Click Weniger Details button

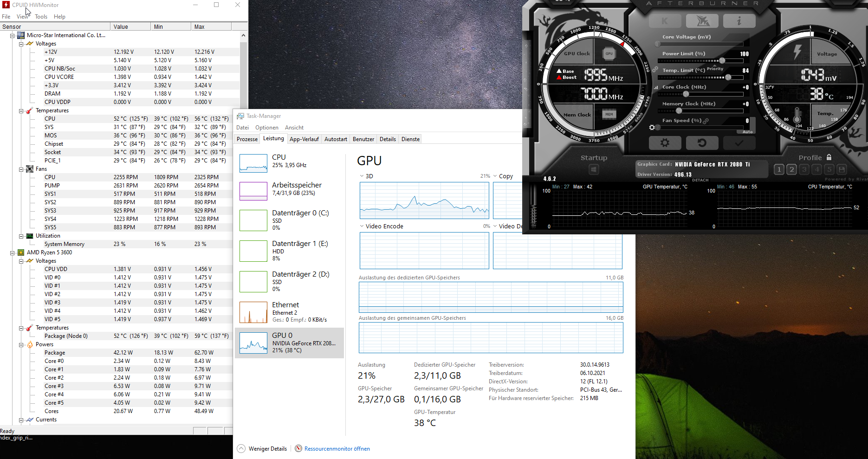(x=262, y=449)
